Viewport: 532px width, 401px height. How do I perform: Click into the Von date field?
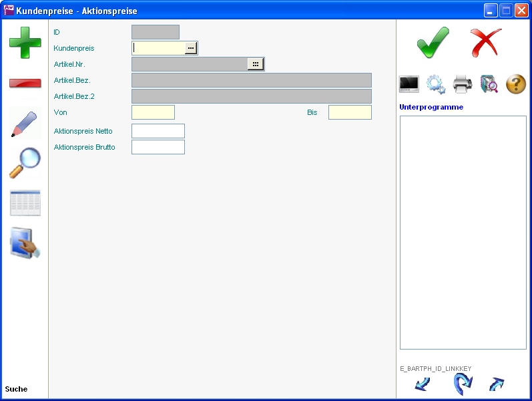click(x=153, y=112)
